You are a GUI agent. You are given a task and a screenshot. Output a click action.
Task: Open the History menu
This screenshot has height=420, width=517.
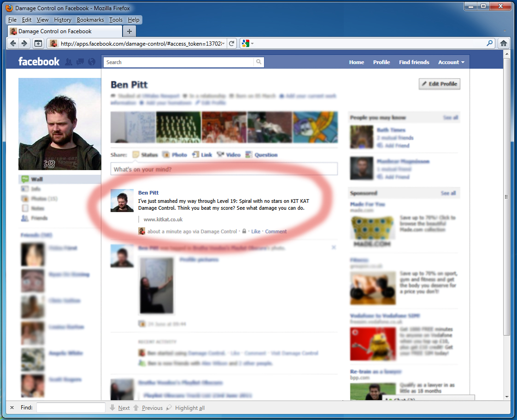tap(63, 20)
